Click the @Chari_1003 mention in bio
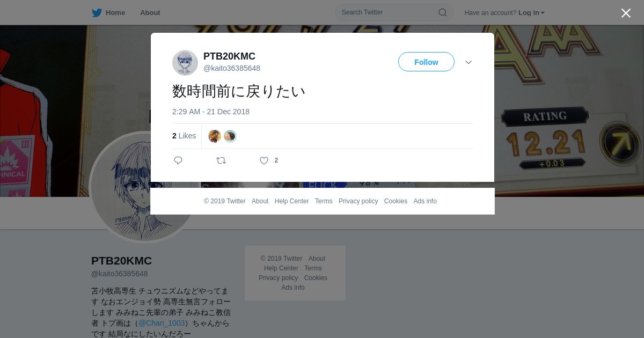Viewport: 644px width, 338px height. click(x=162, y=323)
